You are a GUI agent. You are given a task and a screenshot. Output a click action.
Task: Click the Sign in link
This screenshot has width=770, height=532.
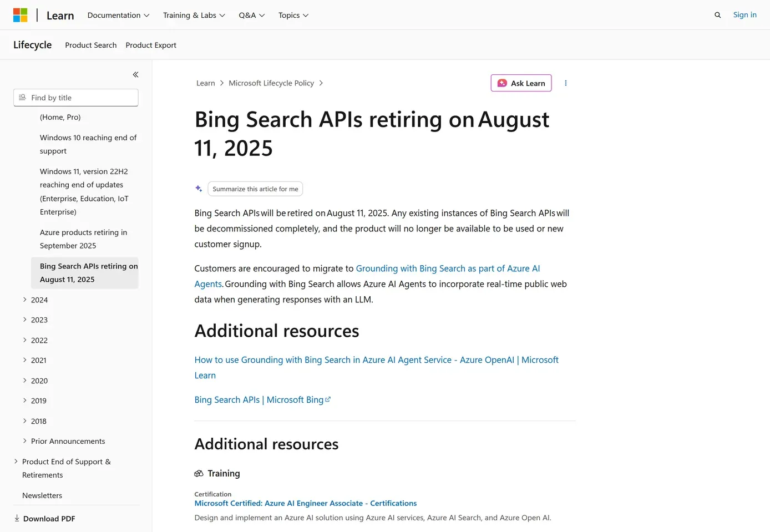point(744,15)
